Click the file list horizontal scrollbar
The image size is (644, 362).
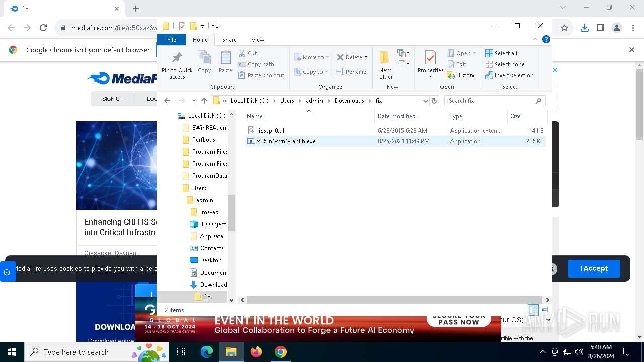tap(395, 300)
